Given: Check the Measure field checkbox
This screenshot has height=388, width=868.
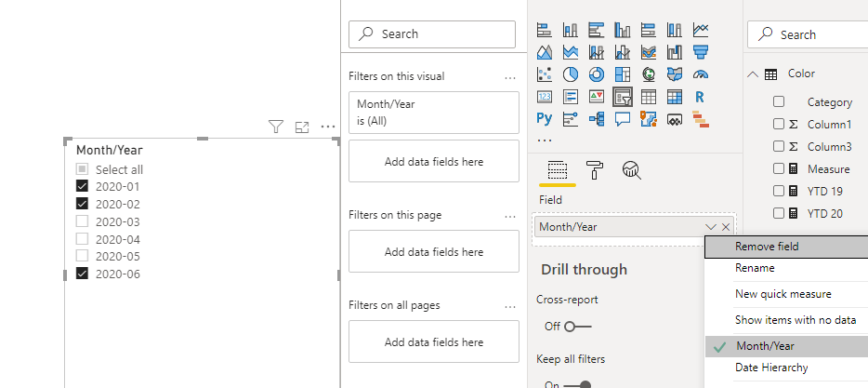Looking at the screenshot, I should pyautogui.click(x=779, y=168).
